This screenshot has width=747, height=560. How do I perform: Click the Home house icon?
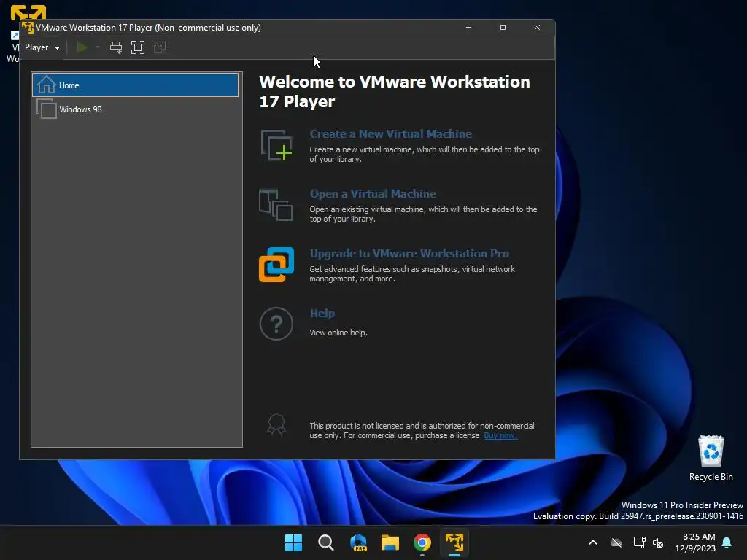(46, 85)
